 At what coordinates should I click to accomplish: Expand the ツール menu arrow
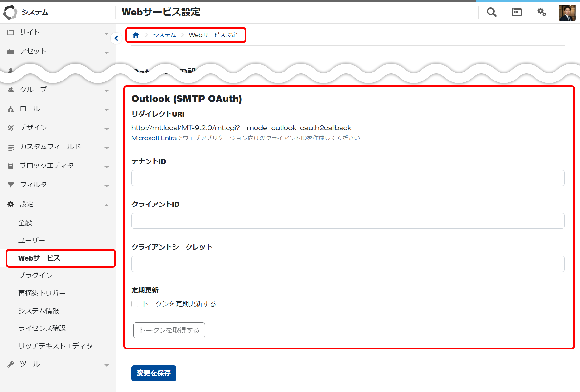[107, 365]
